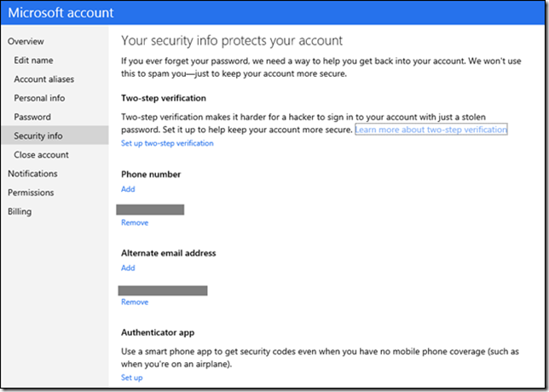
Task: Open the Overview section in sidebar
Action: [26, 41]
